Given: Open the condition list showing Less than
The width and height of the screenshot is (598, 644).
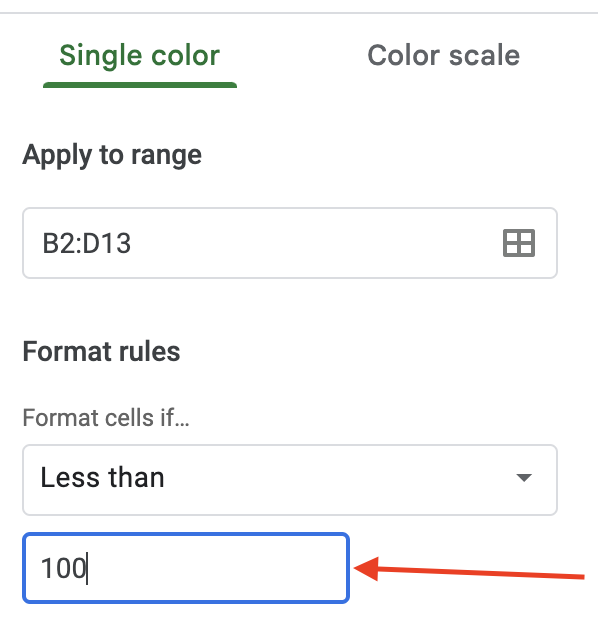Looking at the screenshot, I should tap(290, 480).
